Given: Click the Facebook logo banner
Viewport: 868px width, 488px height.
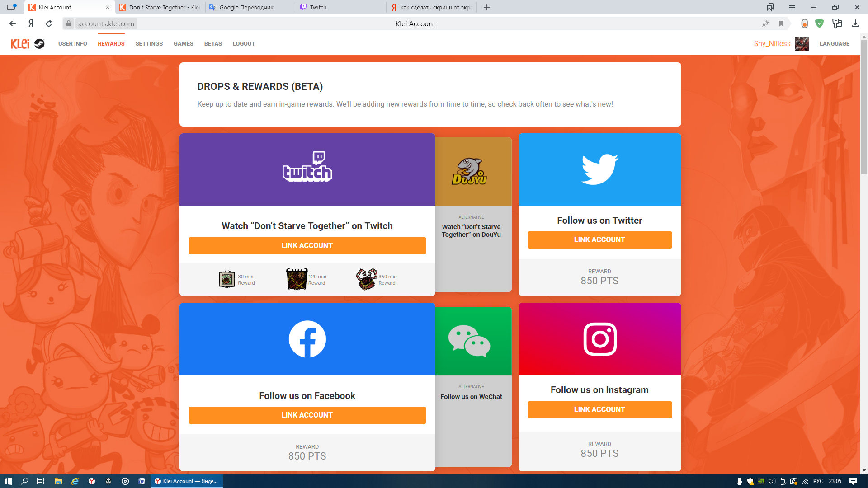Looking at the screenshot, I should 307,339.
